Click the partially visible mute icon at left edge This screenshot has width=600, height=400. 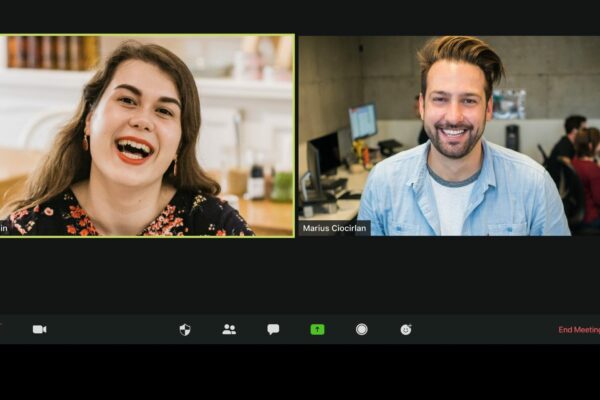tap(2, 329)
